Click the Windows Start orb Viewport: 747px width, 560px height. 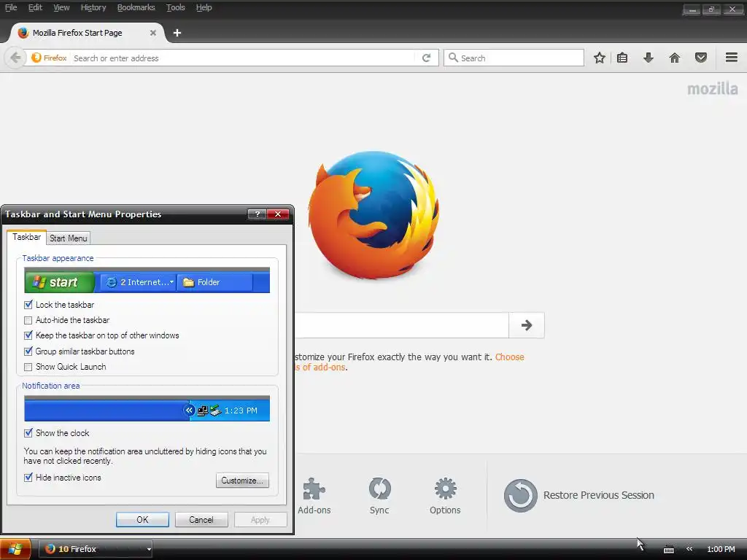coord(15,549)
